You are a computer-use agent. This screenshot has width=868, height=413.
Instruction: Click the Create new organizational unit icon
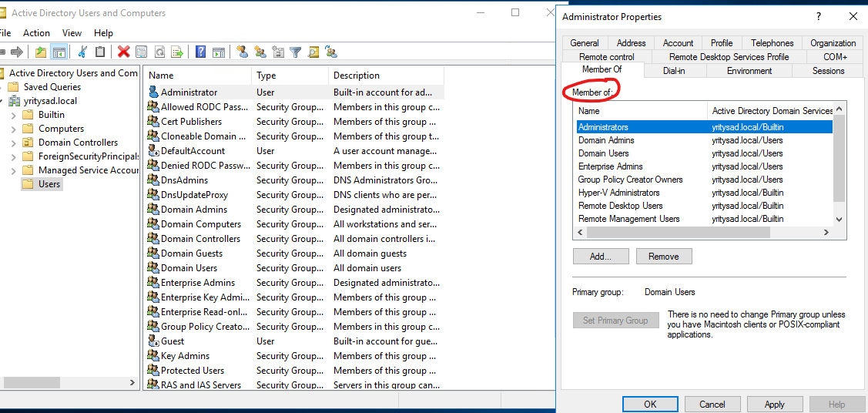[279, 52]
